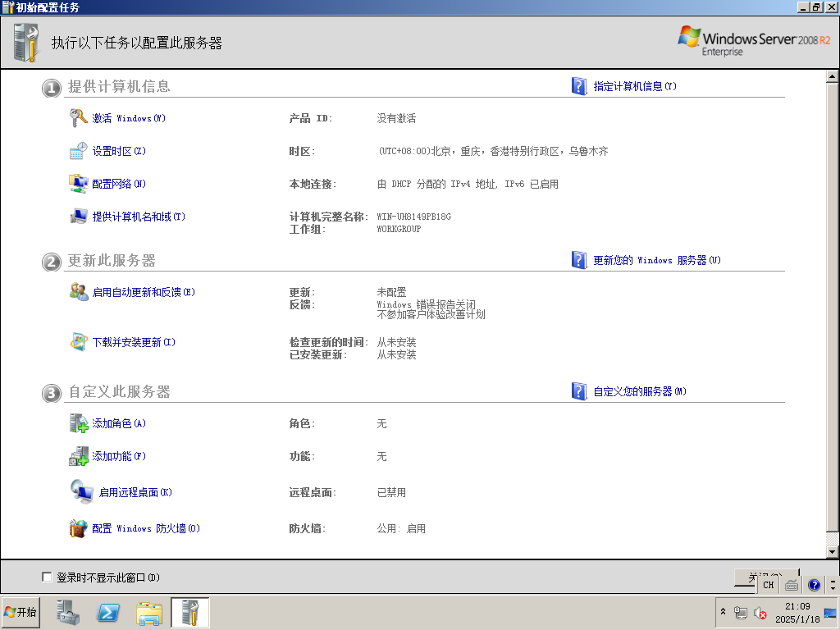Click the firewall brick globe icon
This screenshot has height=630, width=840.
[78, 528]
